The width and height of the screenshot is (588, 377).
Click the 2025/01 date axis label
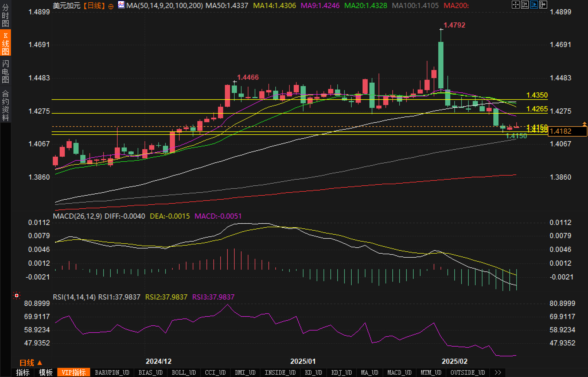click(x=303, y=361)
